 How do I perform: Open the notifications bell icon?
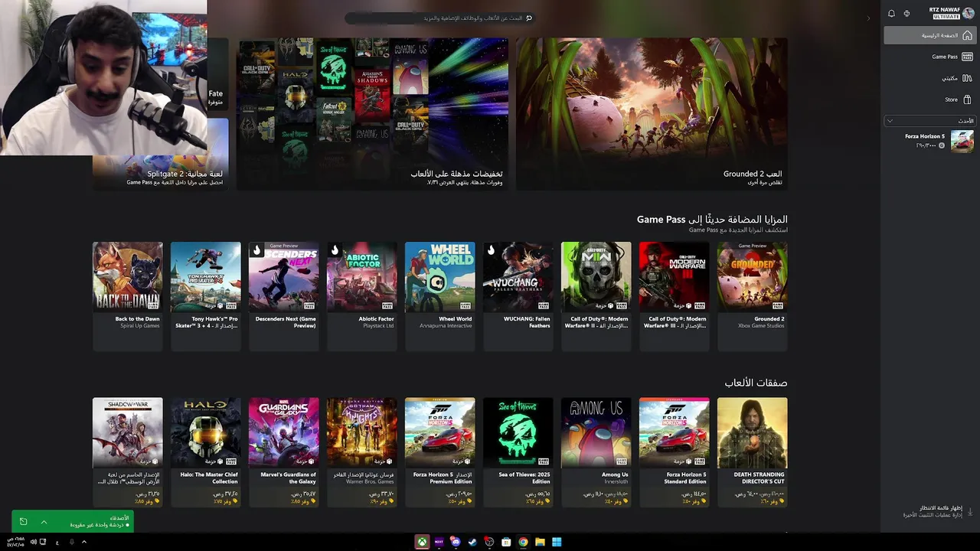point(891,14)
